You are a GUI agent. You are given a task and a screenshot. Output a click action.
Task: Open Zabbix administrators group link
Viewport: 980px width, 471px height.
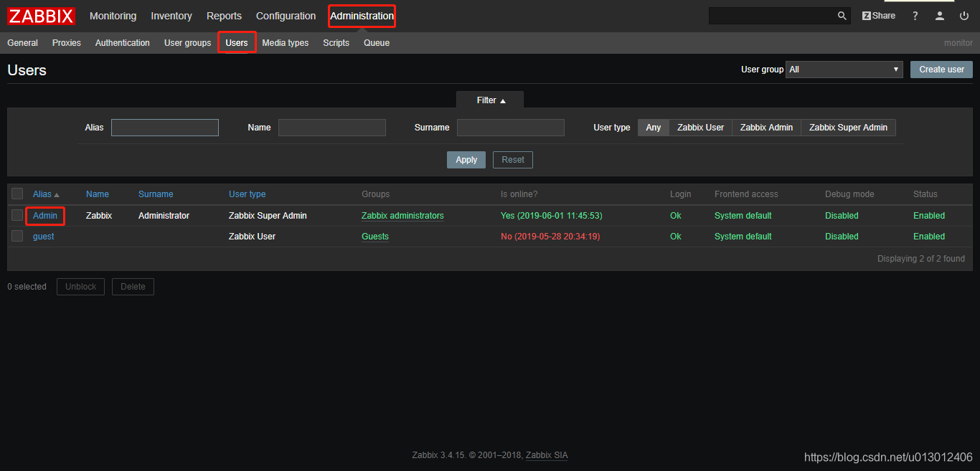(x=402, y=216)
